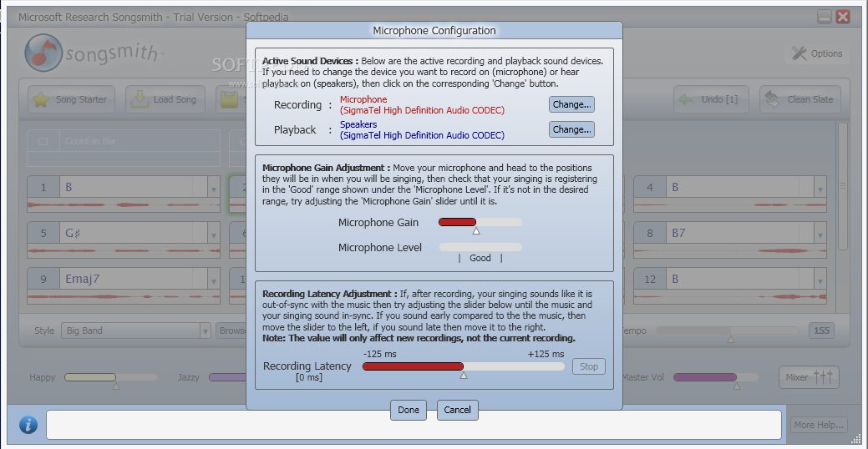Confirm settings with Done button
The width and height of the screenshot is (868, 449).
pos(409,410)
